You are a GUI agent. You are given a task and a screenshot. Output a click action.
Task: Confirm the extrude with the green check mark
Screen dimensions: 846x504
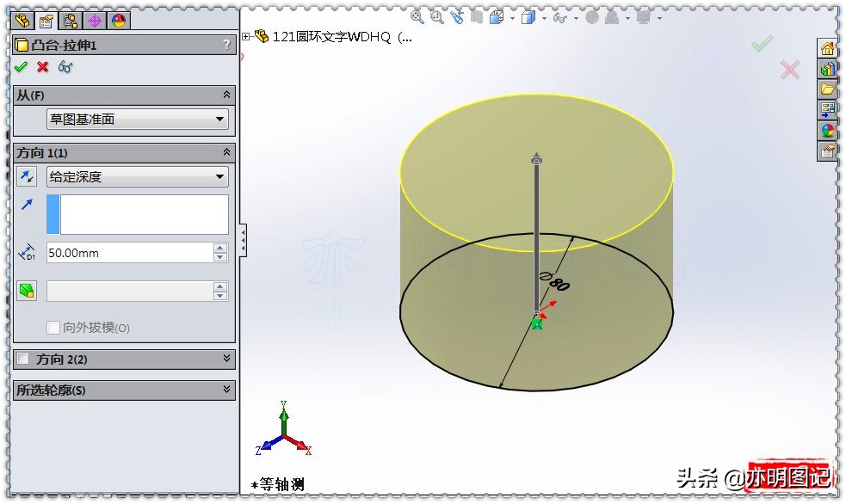[x=22, y=67]
